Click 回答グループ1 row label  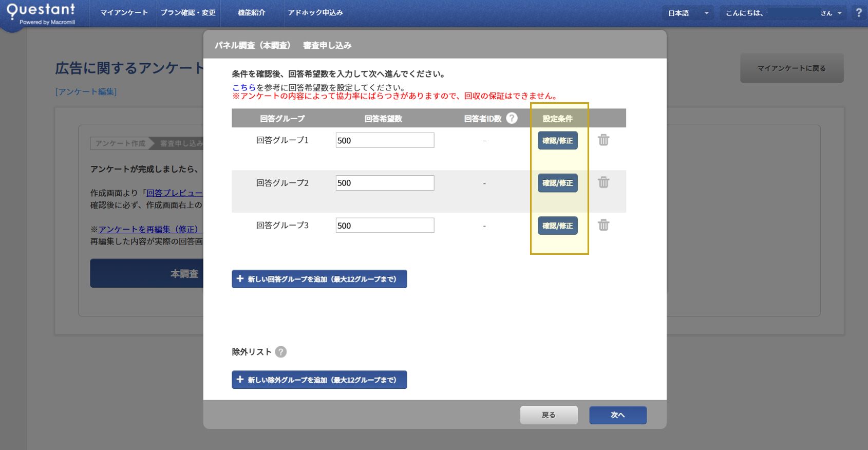tap(282, 140)
